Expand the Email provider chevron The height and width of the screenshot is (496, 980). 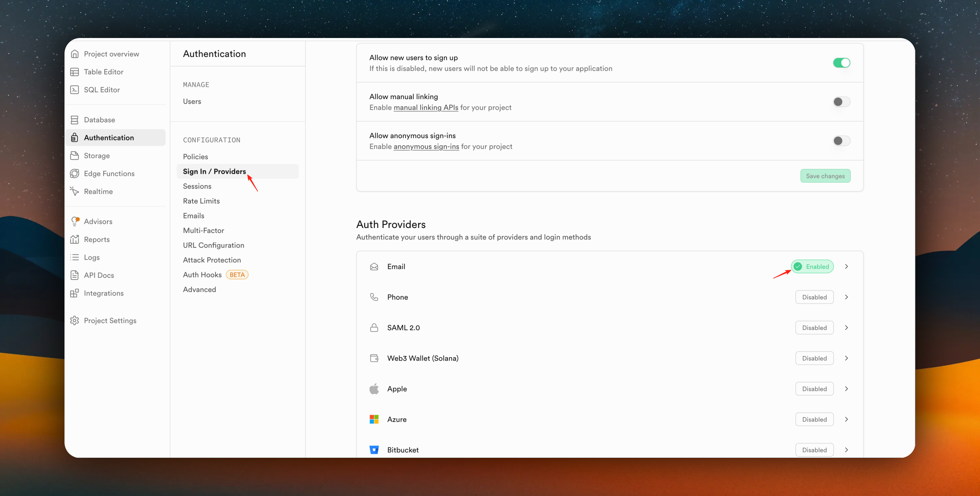coord(847,266)
